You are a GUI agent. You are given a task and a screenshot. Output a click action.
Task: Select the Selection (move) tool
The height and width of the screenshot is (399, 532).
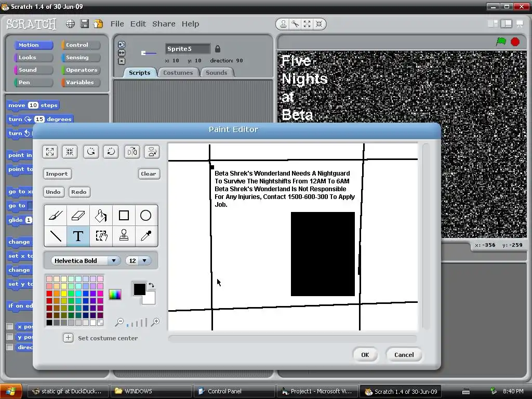click(101, 236)
